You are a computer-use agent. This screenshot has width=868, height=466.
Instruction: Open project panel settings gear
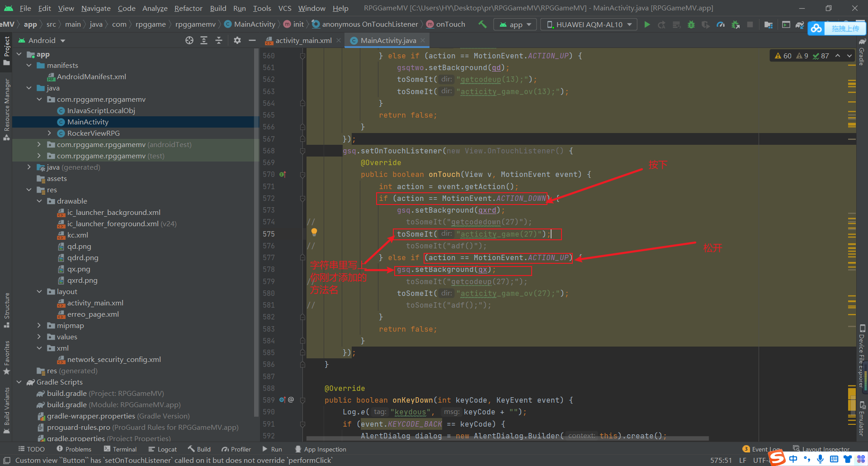(237, 41)
